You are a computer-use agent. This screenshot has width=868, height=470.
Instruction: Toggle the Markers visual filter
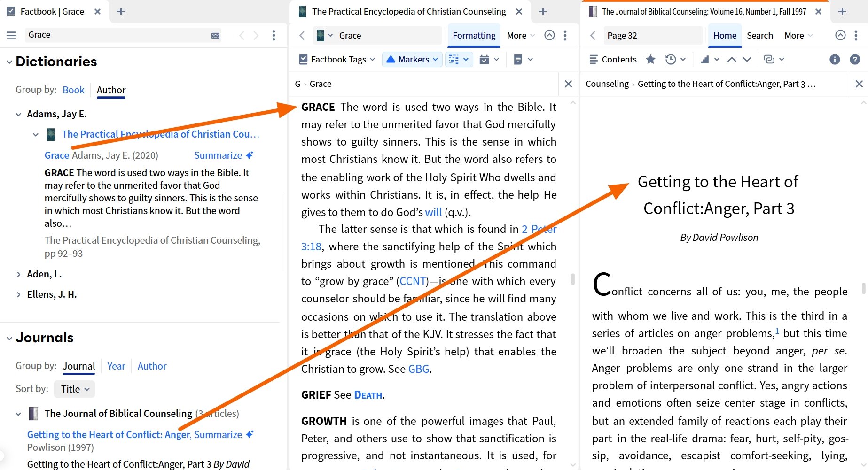coord(411,59)
